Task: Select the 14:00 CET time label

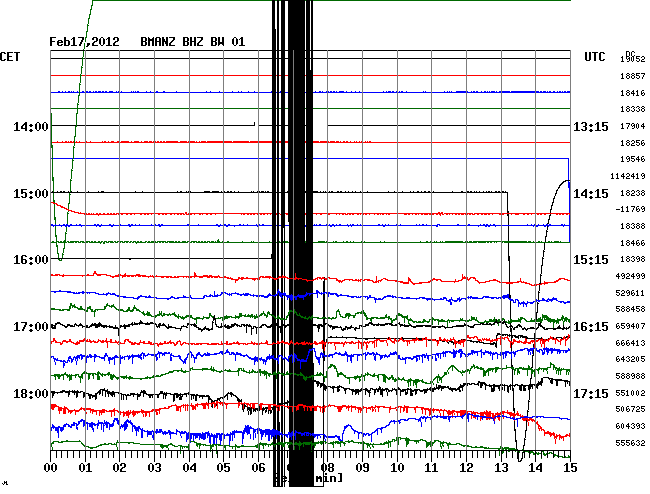Action: coord(31,127)
